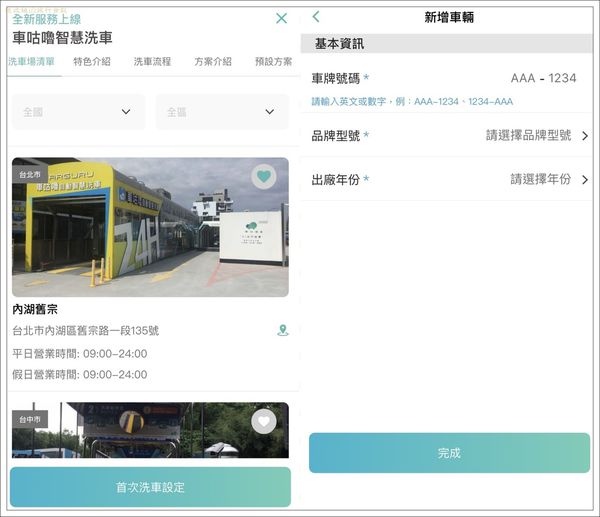Toggle favorite heart on 內湖舊宗 car wash
Image resolution: width=600 pixels, height=517 pixels.
(264, 176)
